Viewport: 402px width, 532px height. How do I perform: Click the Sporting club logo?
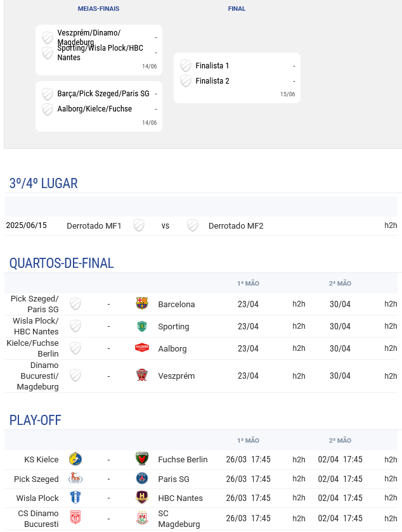(141, 326)
